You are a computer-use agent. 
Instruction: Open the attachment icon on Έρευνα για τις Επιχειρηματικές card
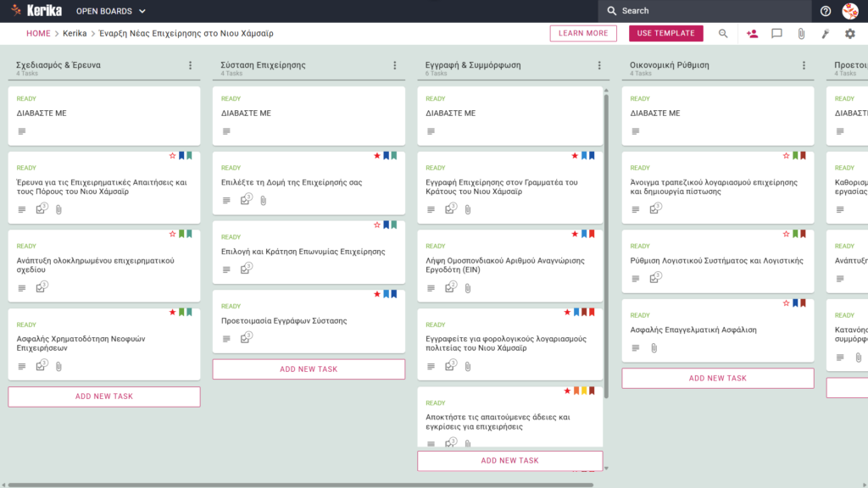pyautogui.click(x=58, y=209)
